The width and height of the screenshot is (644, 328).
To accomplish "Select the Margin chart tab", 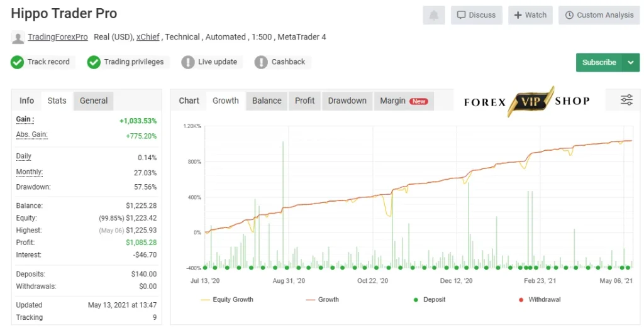I will [404, 101].
